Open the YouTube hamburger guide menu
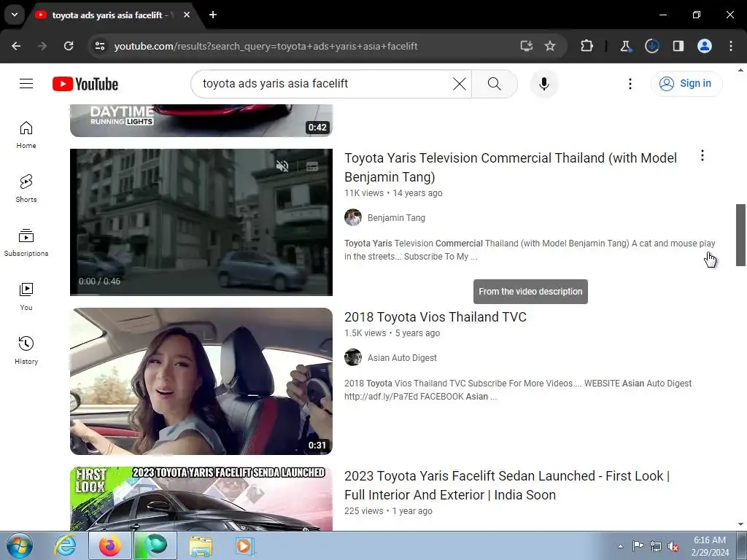 26,84
